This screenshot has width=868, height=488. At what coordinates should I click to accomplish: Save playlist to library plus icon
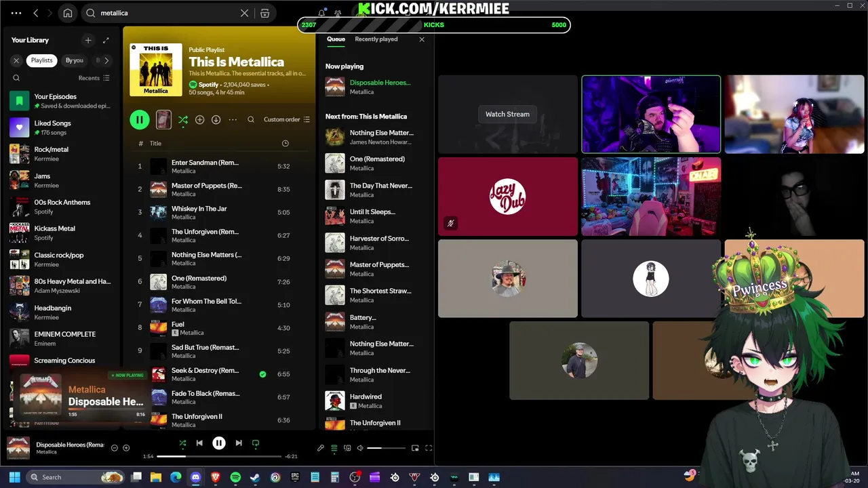point(199,120)
